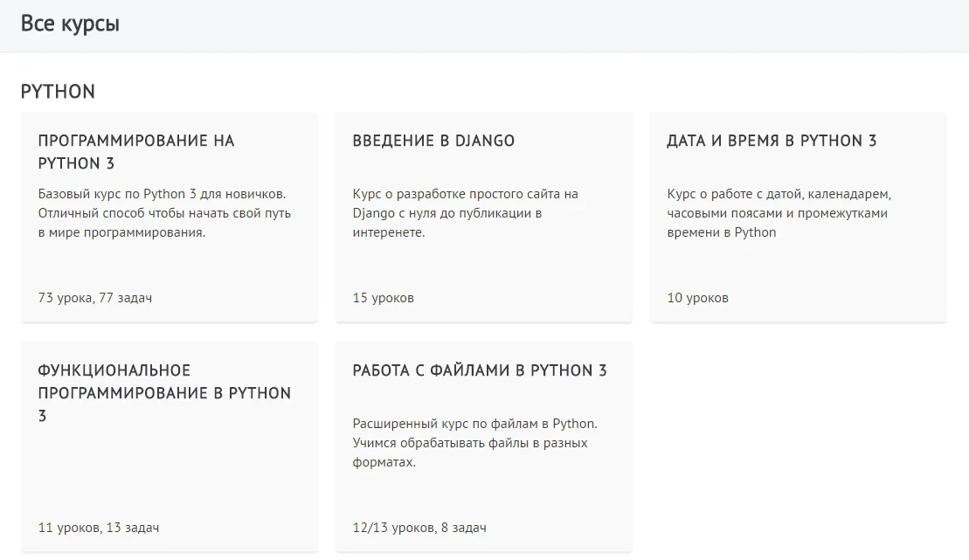969x560 pixels.
Task: Open 'Функциональное программирование в Python 3' course title
Action: pos(164,393)
